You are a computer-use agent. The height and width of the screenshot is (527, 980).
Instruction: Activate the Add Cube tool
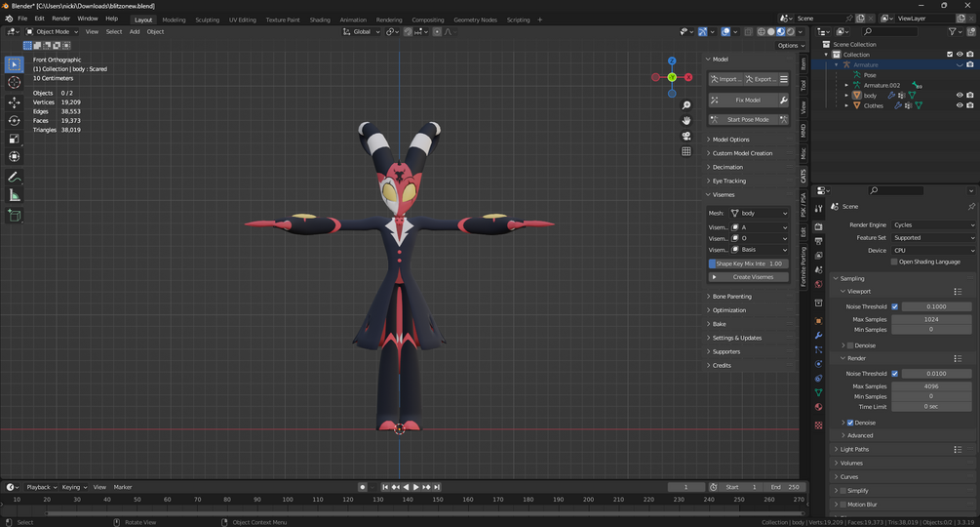tap(15, 216)
